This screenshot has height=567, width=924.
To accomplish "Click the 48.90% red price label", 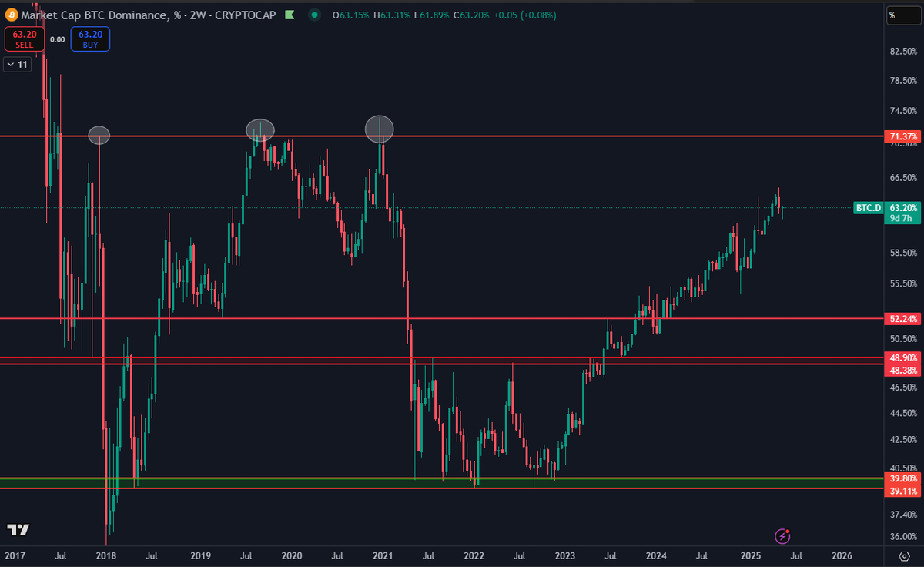I will [x=903, y=358].
